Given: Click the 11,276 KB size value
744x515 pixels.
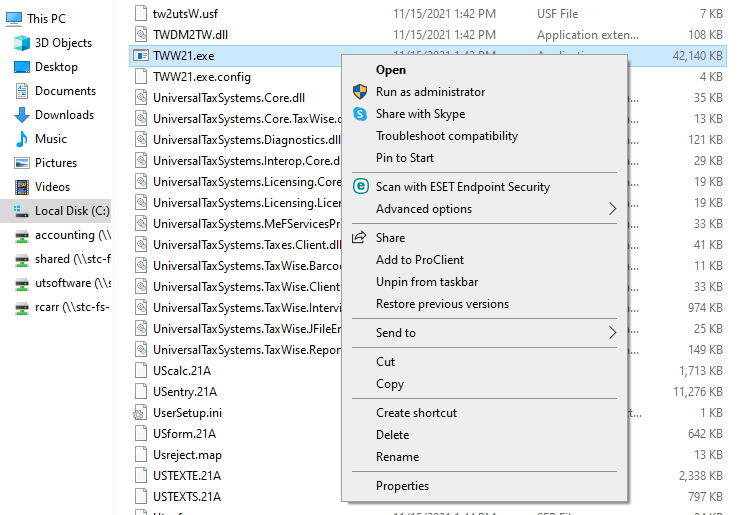Looking at the screenshot, I should pos(698,392).
